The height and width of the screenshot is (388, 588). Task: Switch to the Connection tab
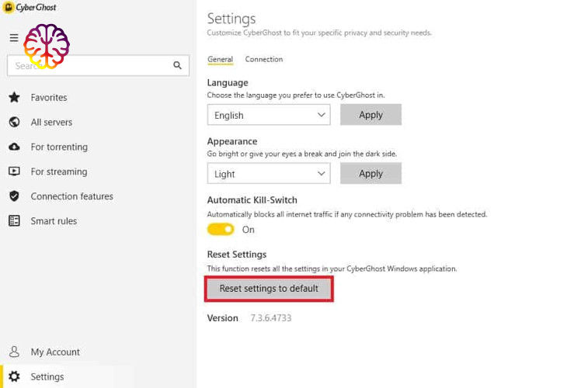263,60
